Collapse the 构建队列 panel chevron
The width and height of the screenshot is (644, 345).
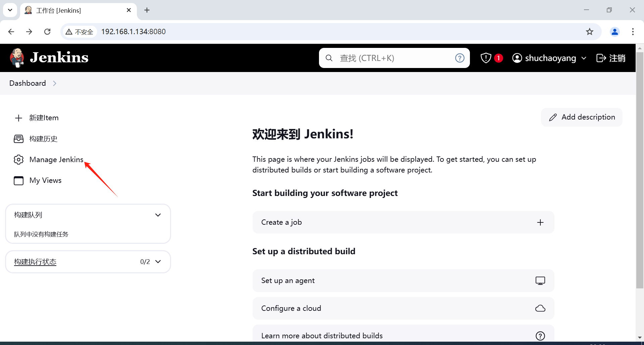pyautogui.click(x=158, y=215)
